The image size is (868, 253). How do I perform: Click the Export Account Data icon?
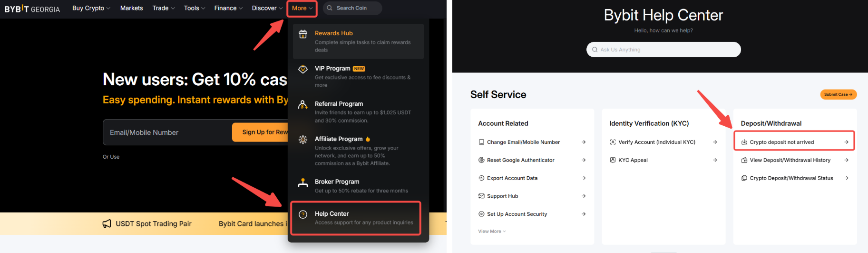pos(481,178)
